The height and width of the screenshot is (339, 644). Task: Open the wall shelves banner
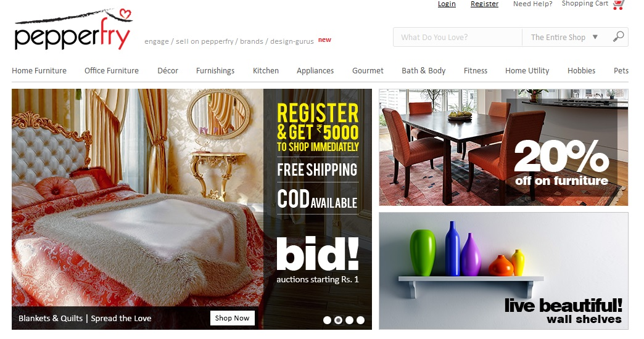503,271
